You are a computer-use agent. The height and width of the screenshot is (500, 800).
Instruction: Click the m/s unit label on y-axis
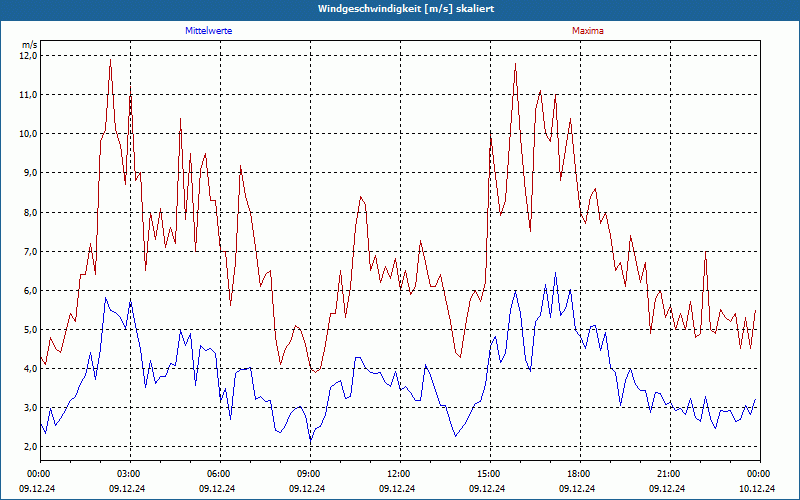pyautogui.click(x=30, y=45)
